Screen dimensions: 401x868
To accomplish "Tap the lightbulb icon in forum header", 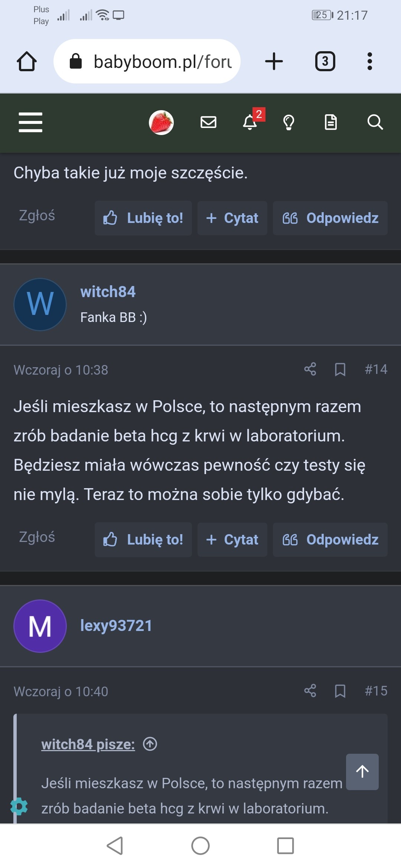I will (x=289, y=122).
